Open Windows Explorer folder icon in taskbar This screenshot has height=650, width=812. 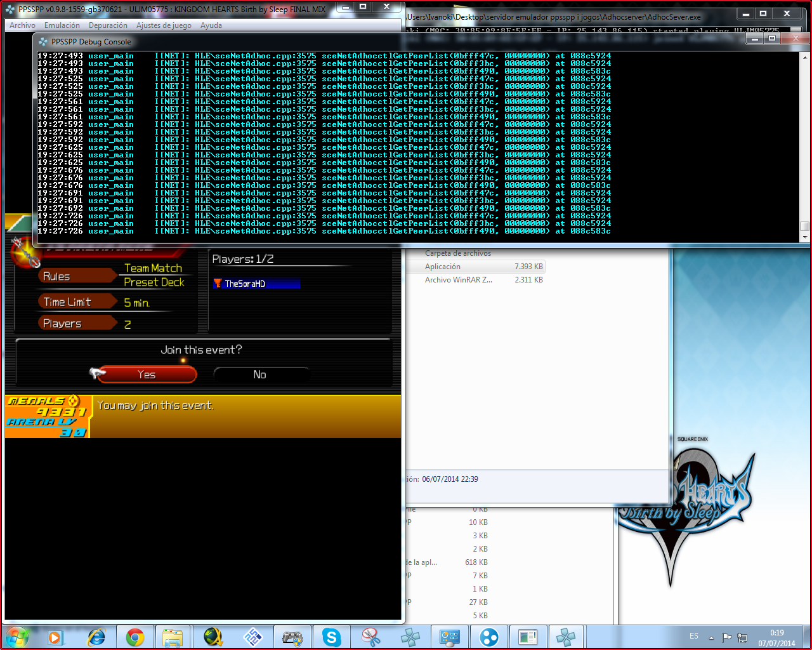pos(173,637)
